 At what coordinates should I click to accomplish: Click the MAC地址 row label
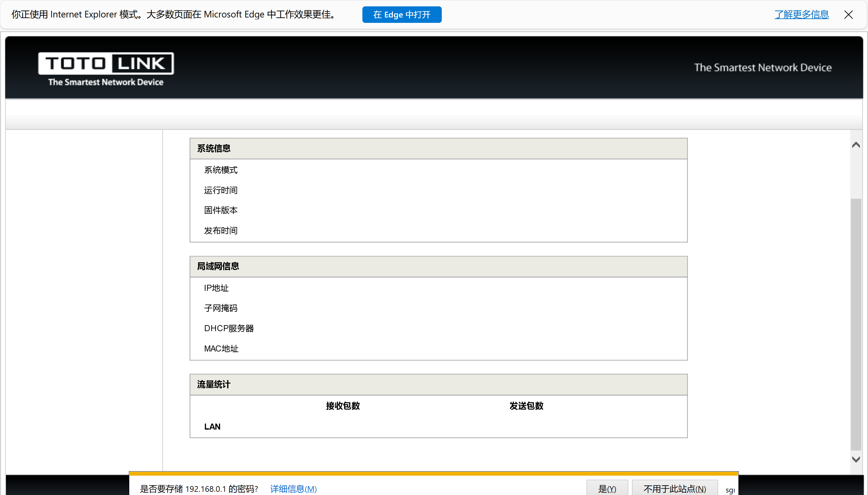pyautogui.click(x=221, y=349)
